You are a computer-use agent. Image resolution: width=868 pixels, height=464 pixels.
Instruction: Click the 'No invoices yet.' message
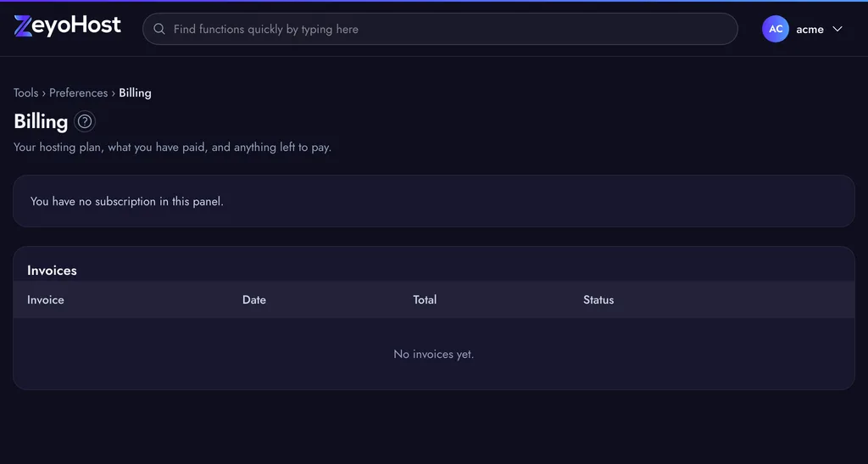pos(433,354)
